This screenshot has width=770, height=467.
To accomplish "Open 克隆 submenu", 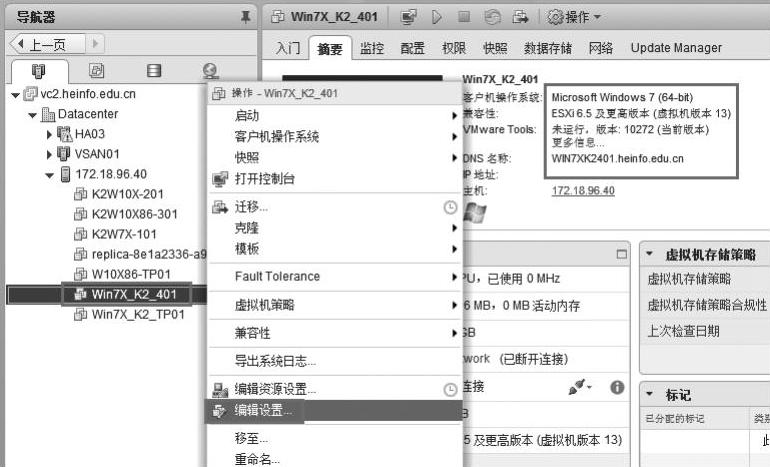I will click(x=334, y=228).
